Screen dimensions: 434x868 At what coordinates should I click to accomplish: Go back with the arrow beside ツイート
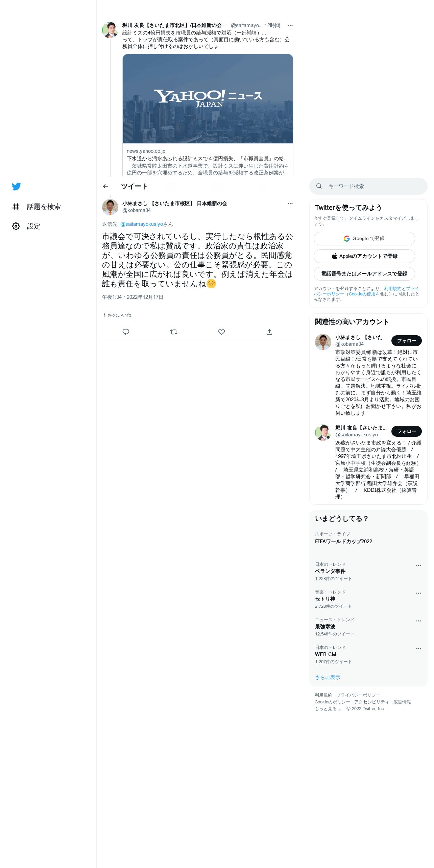click(105, 186)
